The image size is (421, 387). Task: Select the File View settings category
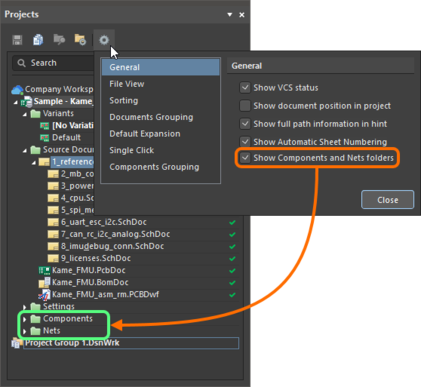[x=160, y=84]
